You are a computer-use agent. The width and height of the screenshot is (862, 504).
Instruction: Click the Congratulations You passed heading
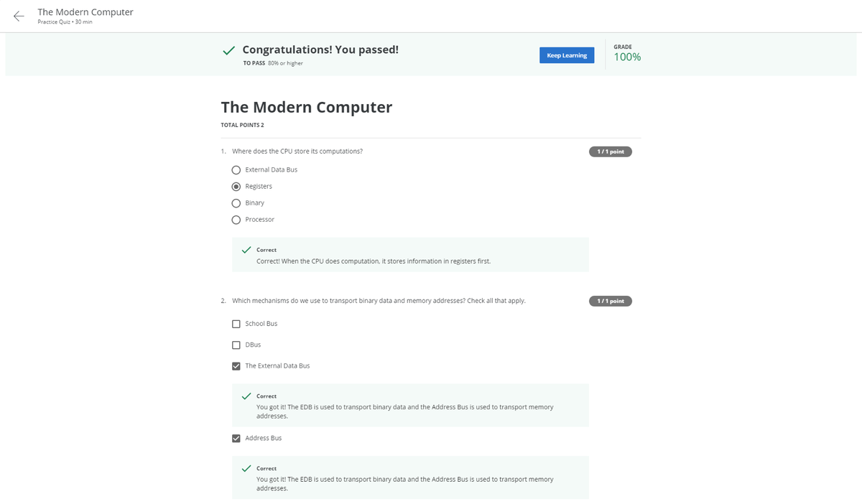pyautogui.click(x=320, y=50)
